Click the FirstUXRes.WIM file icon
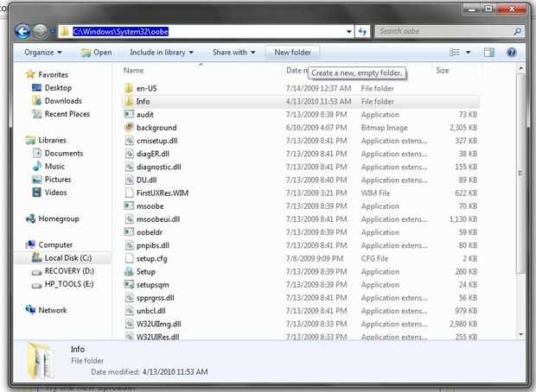Screen dimensions: 536x392 (x=129, y=193)
